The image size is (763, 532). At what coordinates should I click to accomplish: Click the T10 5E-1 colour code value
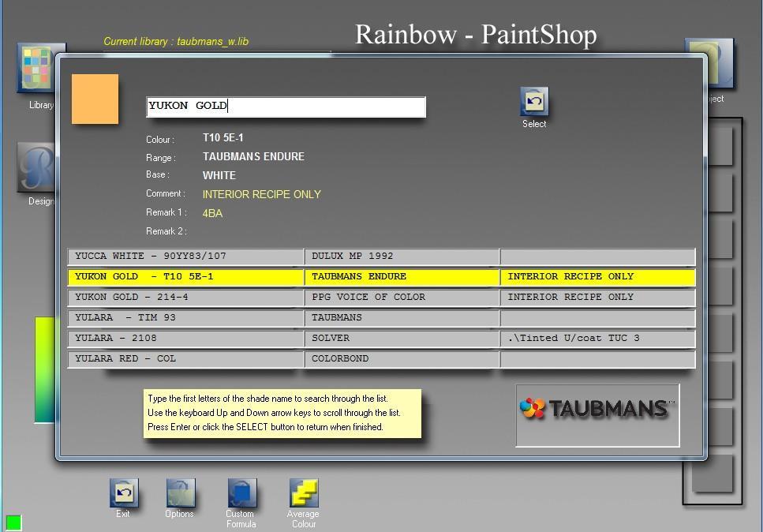223,138
